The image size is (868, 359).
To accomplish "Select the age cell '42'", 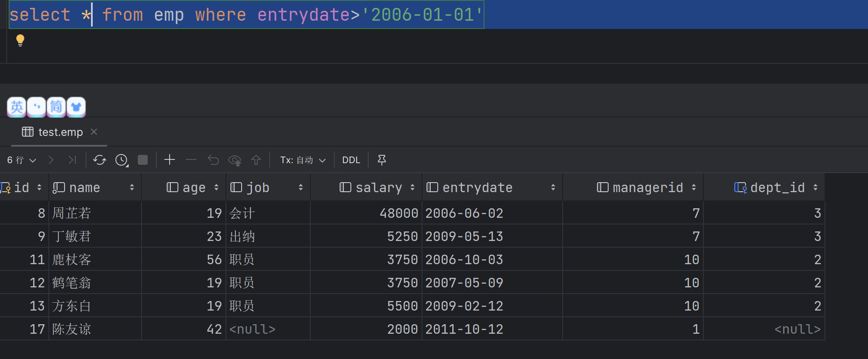I will click(x=184, y=329).
